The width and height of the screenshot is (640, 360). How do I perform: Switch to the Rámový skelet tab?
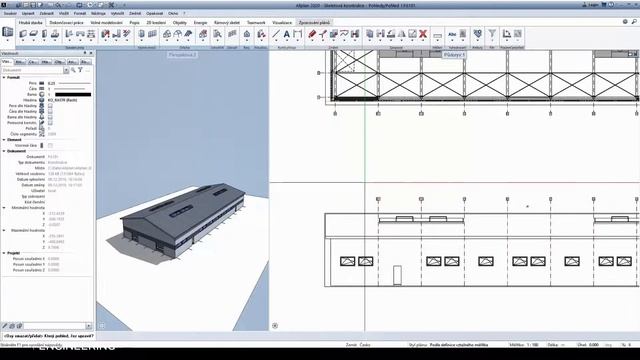(227, 23)
